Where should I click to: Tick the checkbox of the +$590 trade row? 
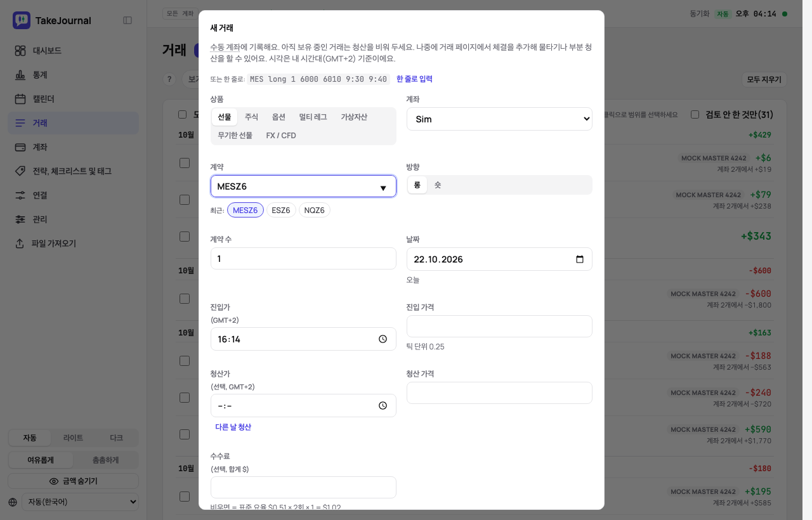pyautogui.click(x=185, y=434)
